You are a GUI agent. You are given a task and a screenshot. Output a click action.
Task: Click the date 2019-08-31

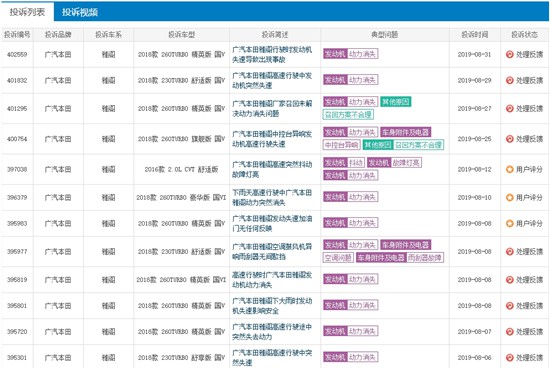click(475, 54)
